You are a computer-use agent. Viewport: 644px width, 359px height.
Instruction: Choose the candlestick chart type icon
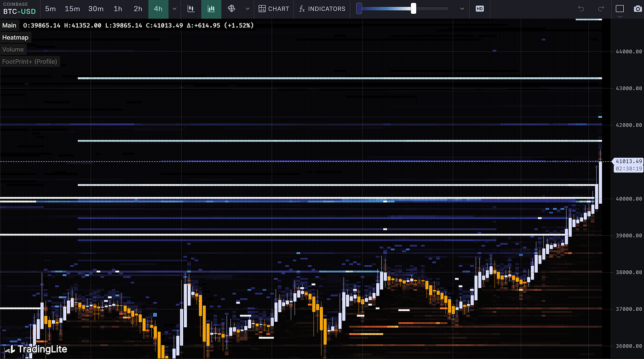tap(191, 9)
